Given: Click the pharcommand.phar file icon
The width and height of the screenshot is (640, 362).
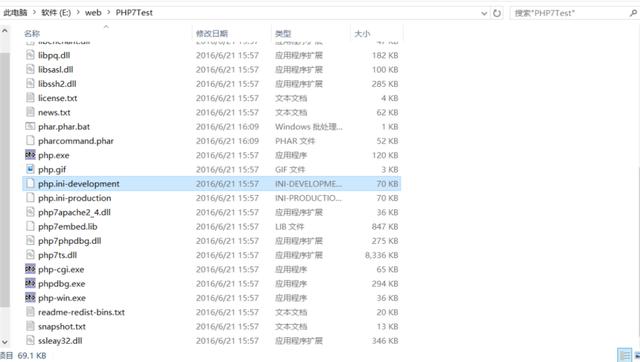Looking at the screenshot, I should click(x=30, y=141).
